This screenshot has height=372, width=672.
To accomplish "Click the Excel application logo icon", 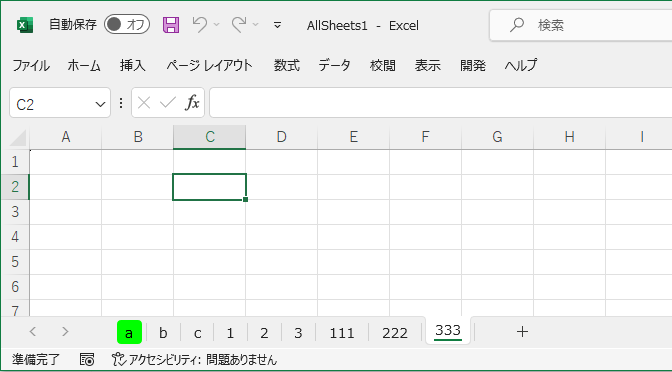I will click(x=24, y=25).
